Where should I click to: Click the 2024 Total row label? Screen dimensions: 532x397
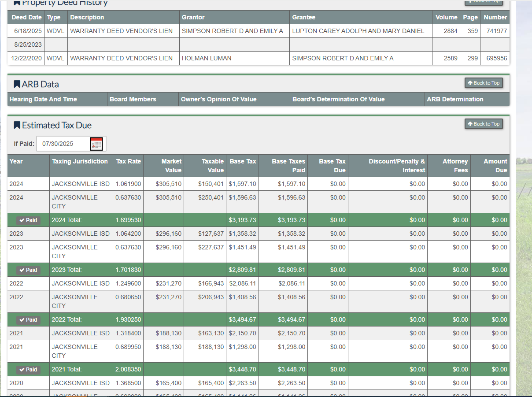click(66, 220)
